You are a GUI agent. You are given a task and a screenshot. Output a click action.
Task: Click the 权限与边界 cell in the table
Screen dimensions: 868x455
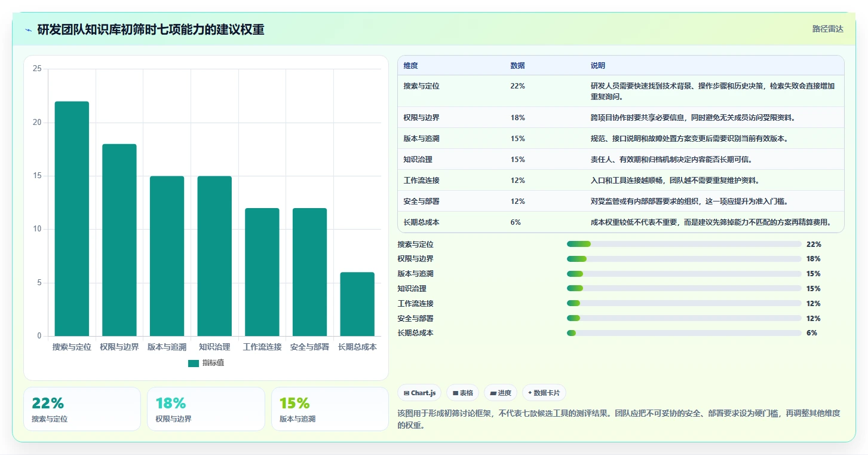coord(421,118)
